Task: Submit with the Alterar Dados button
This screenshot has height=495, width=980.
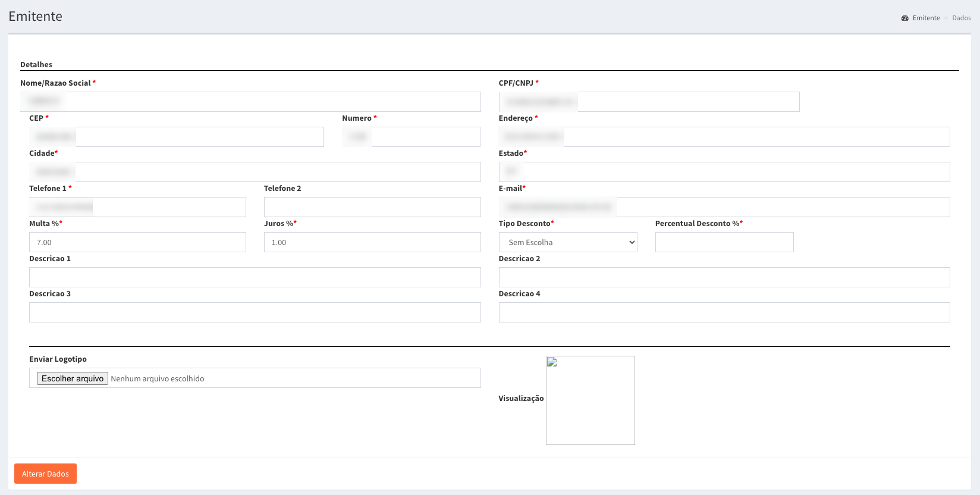Action: coord(45,474)
